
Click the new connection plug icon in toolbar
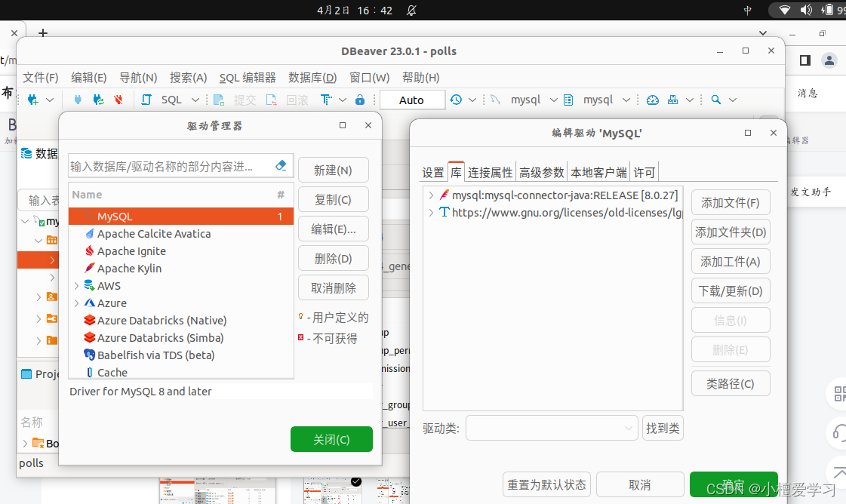click(x=33, y=100)
